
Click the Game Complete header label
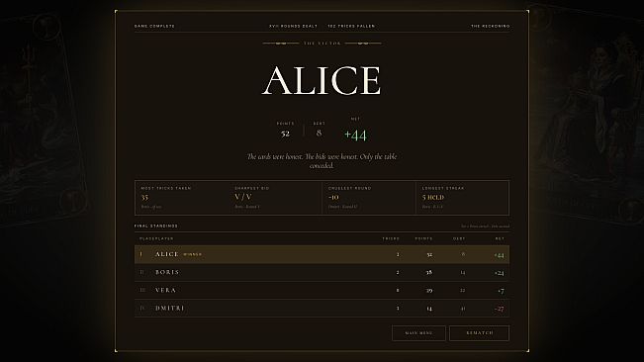click(154, 26)
